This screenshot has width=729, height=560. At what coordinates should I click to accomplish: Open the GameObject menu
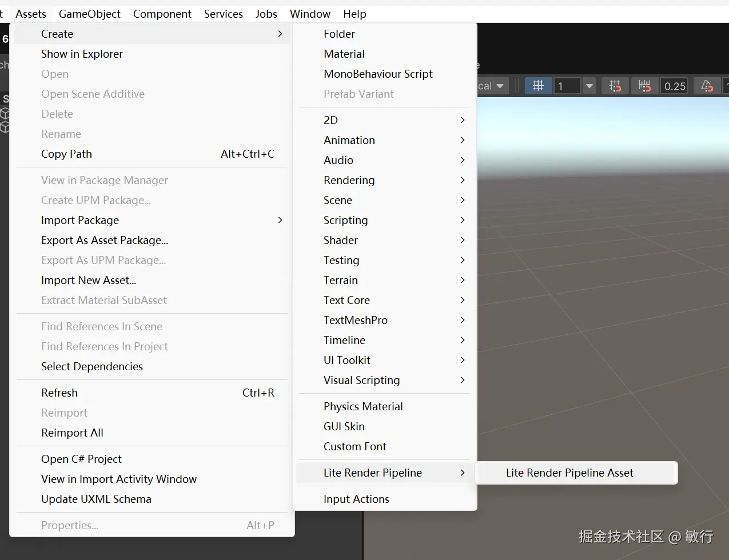tap(90, 14)
